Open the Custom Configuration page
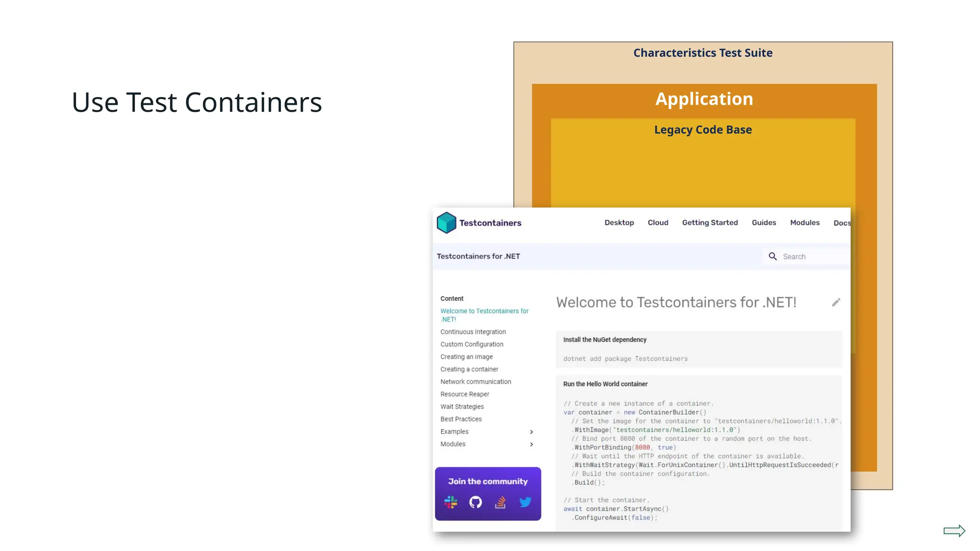Screen dimensions: 980x551 point(472,344)
